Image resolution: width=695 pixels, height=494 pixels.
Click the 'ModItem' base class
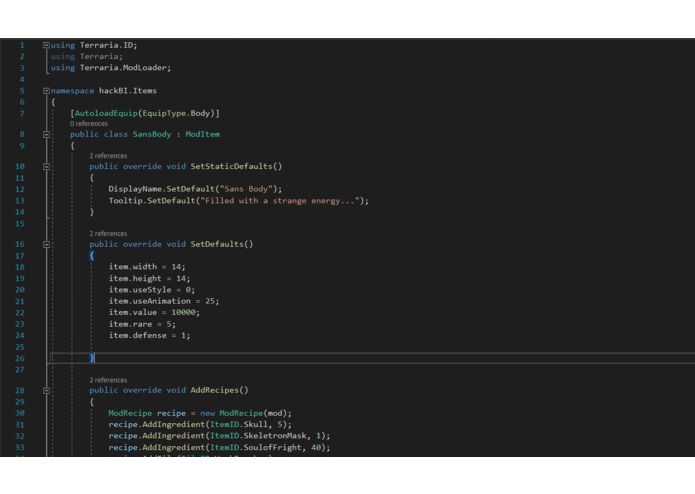pyautogui.click(x=203, y=134)
